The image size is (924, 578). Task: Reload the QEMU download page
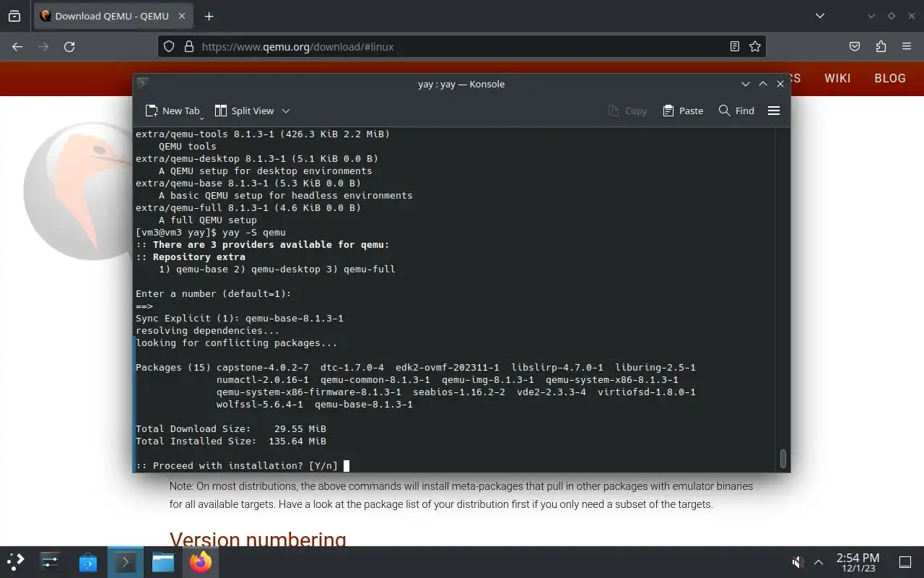pyautogui.click(x=69, y=46)
